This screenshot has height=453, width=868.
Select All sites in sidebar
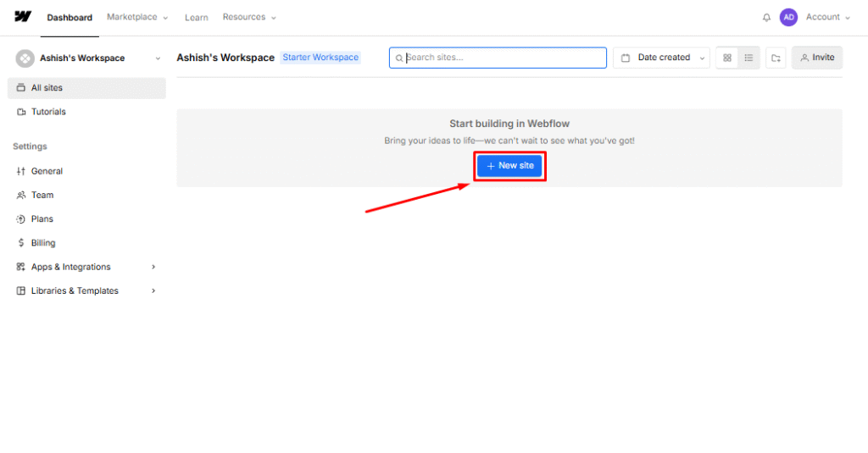86,88
